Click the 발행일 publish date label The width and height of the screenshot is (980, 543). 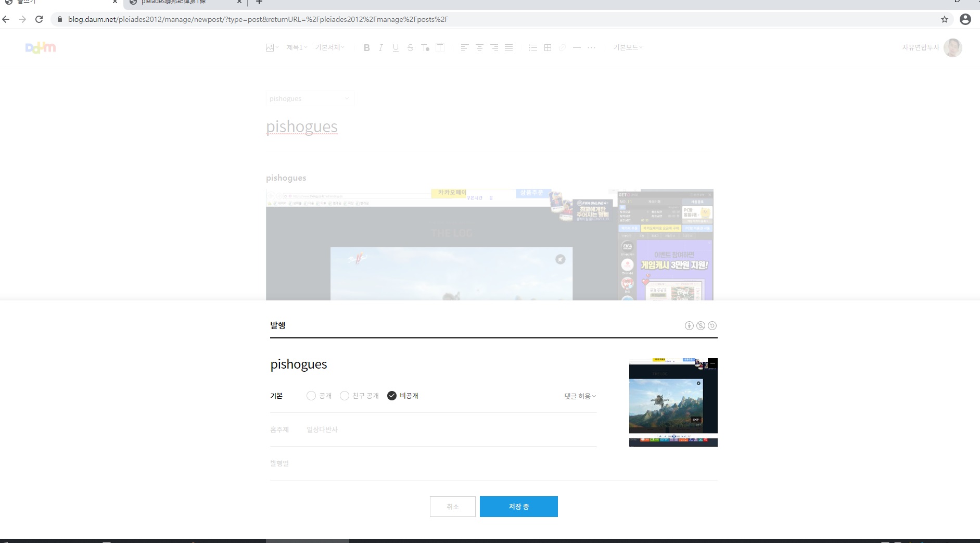point(279,463)
